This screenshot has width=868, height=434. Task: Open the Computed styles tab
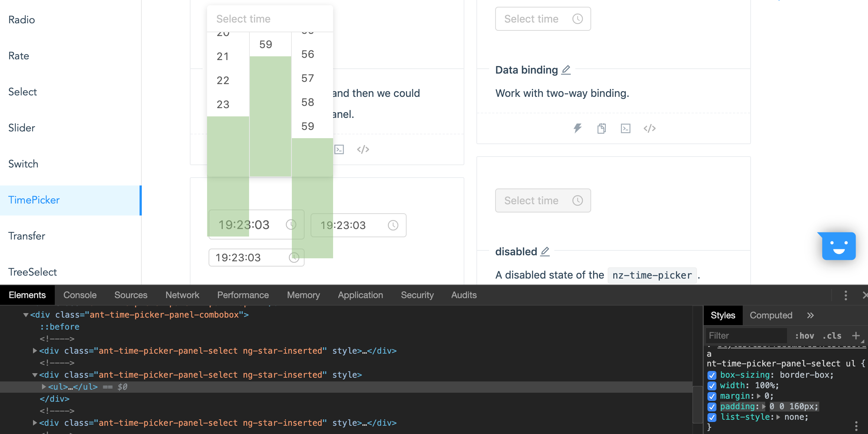(771, 315)
